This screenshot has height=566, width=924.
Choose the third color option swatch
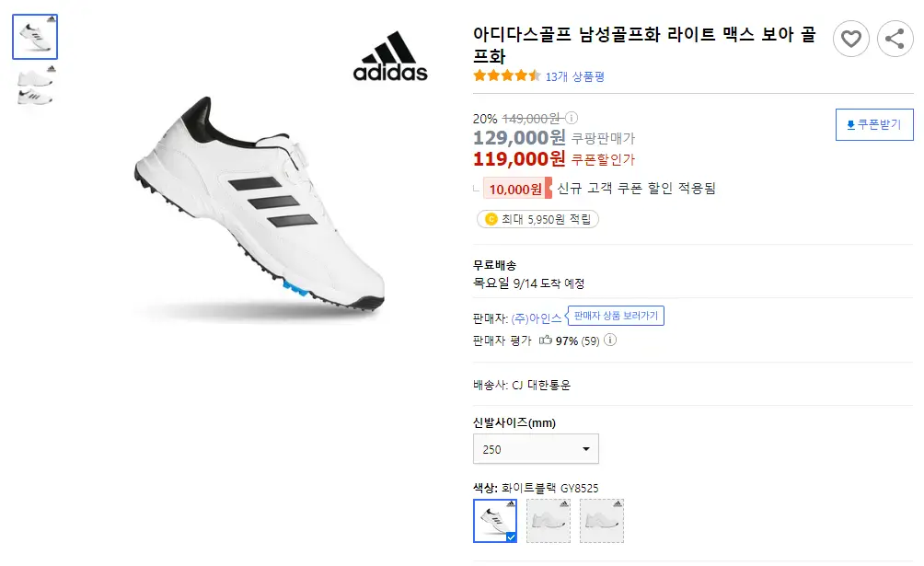tap(602, 521)
